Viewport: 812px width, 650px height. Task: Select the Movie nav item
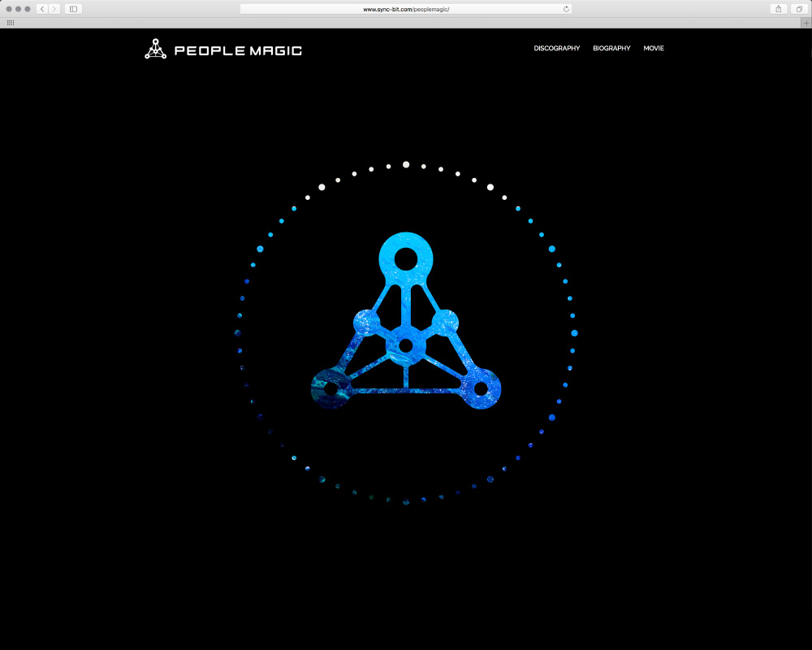654,49
